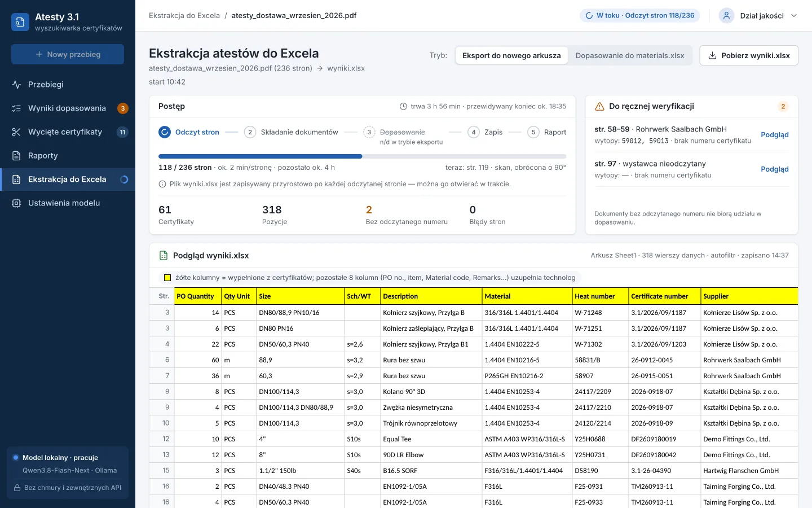This screenshot has width=812, height=508.
Task: Click the page-reading progress bar
Action: [x=362, y=156]
